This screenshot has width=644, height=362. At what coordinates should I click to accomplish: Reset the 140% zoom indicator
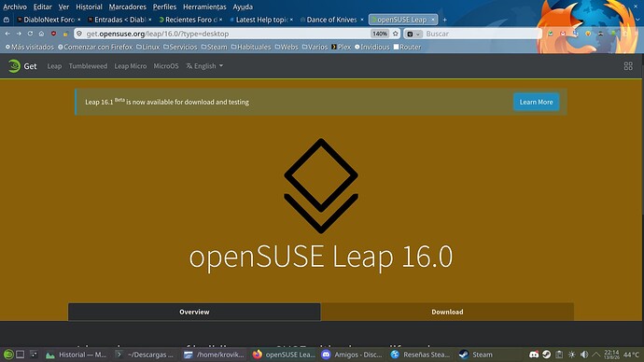point(380,34)
